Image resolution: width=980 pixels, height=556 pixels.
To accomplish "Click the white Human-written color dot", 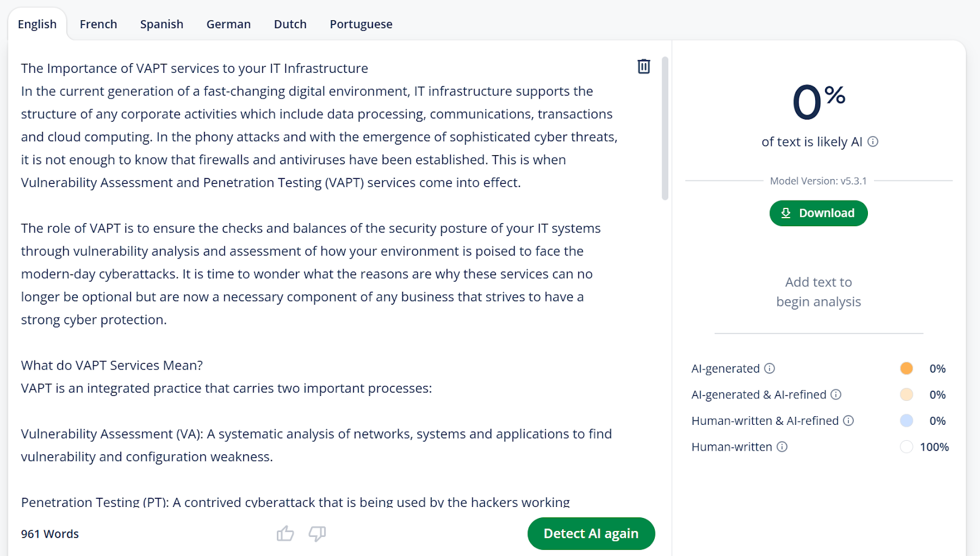I will (907, 447).
